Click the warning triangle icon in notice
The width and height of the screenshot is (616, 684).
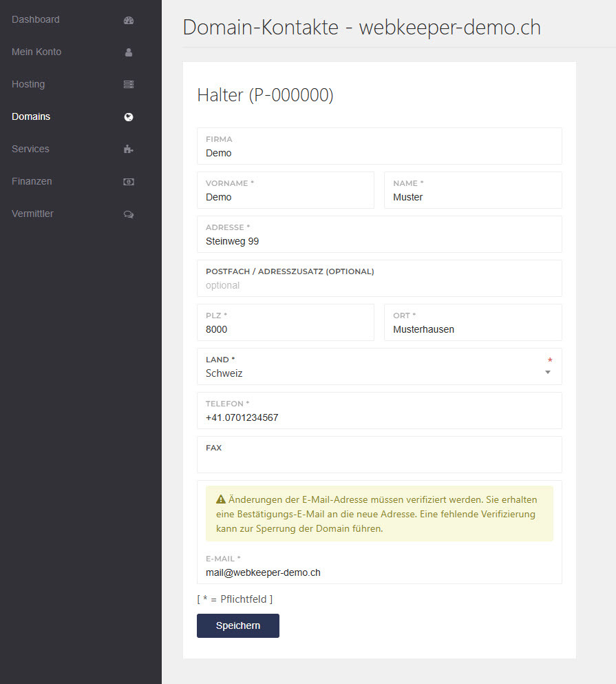coord(220,499)
